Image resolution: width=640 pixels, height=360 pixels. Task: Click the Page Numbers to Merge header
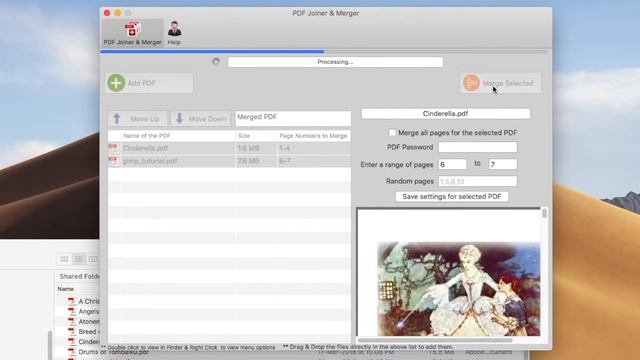313,136
